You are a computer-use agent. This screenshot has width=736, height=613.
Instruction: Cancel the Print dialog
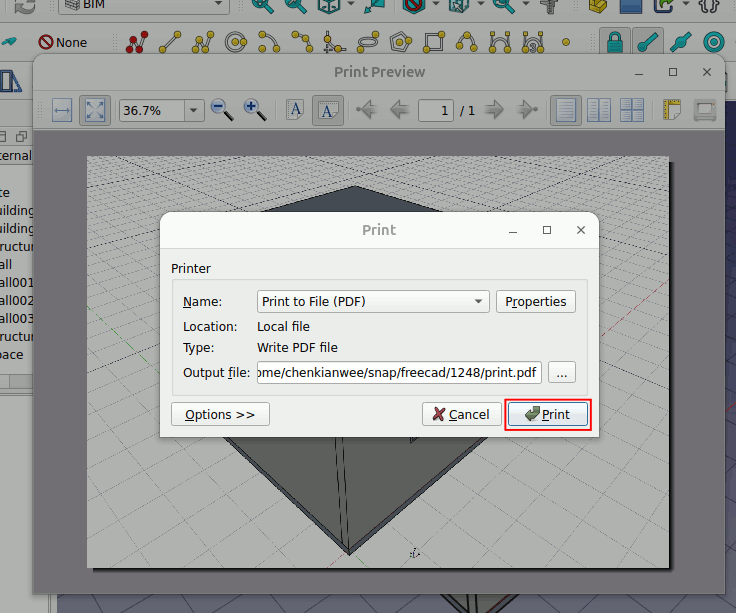point(461,414)
